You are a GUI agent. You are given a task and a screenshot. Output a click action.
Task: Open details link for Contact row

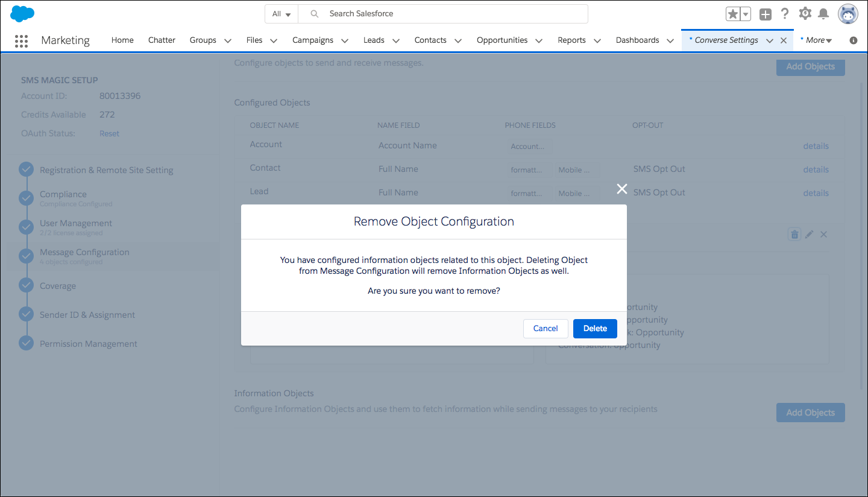tap(816, 169)
